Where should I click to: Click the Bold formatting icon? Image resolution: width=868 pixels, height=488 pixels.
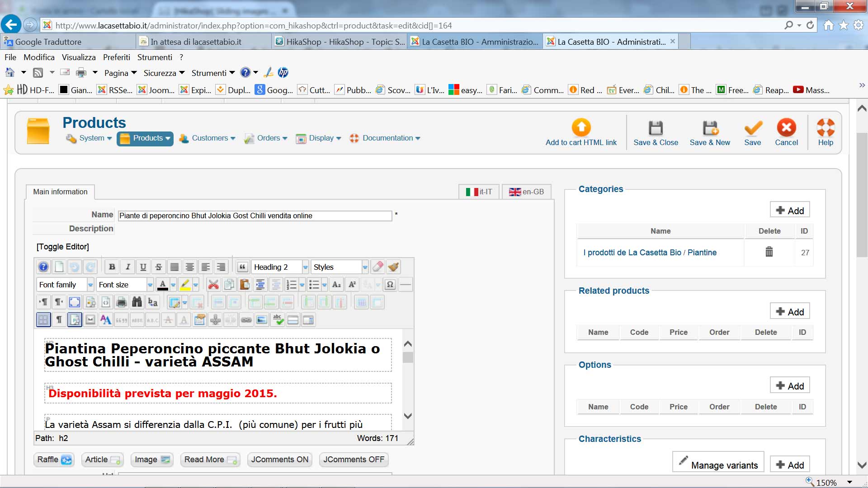tap(112, 267)
